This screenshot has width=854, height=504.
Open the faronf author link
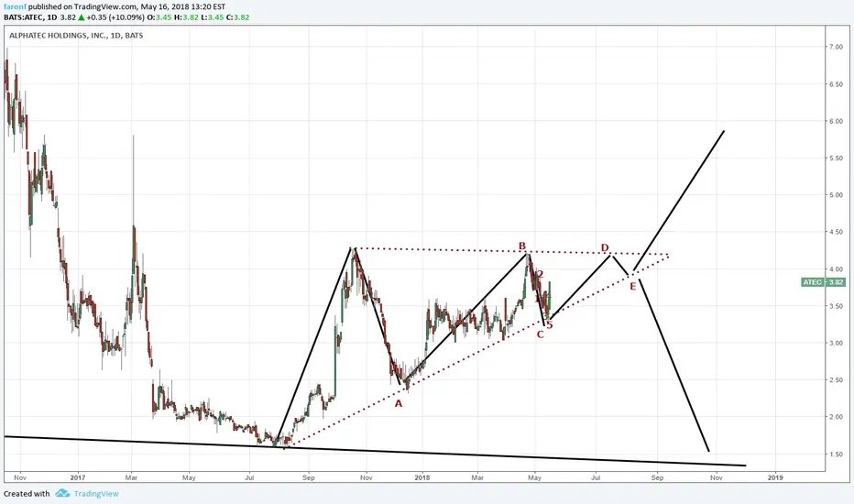point(15,7)
